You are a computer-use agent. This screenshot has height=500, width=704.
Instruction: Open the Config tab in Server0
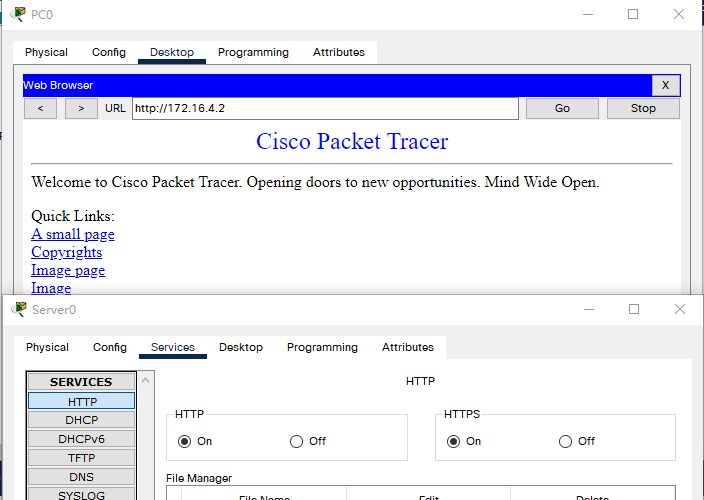coord(110,347)
